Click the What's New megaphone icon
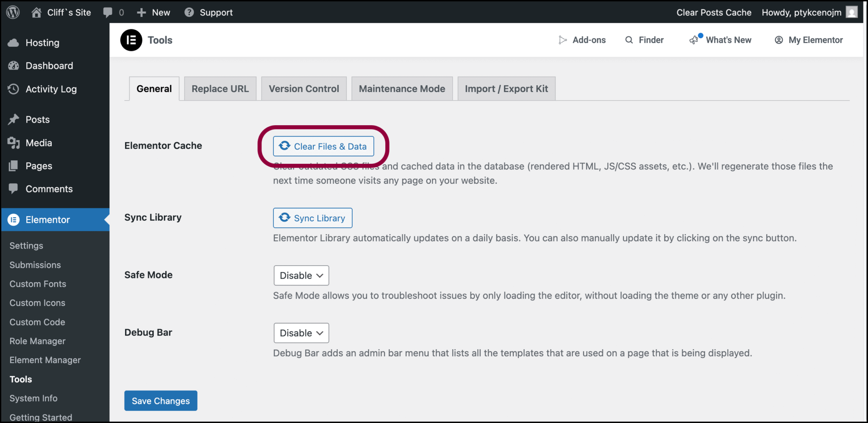The width and height of the screenshot is (868, 423). pos(694,39)
